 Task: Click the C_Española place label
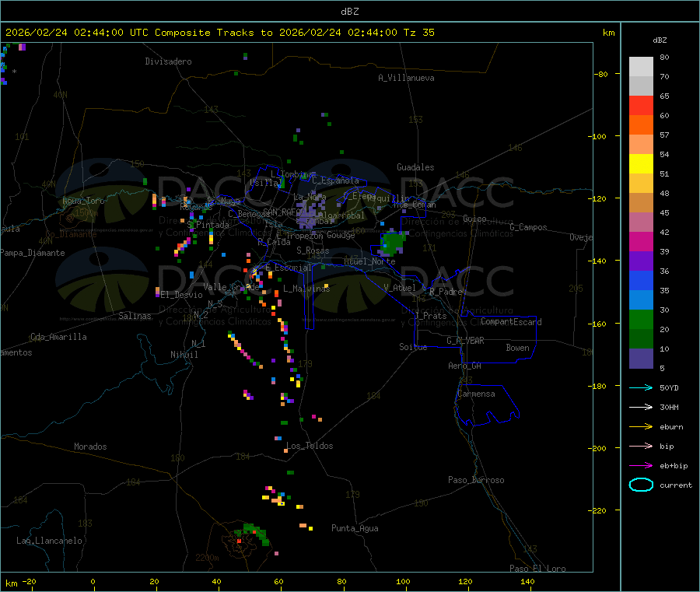(335, 180)
